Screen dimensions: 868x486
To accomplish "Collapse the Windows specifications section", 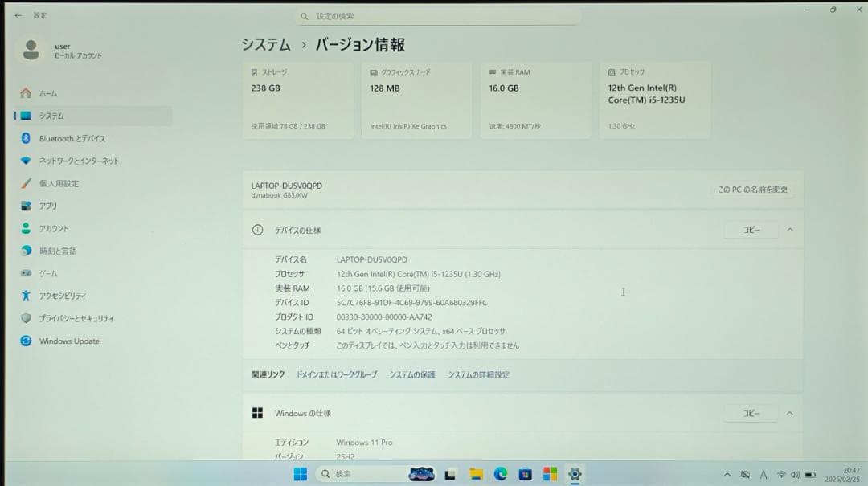I will (790, 414).
